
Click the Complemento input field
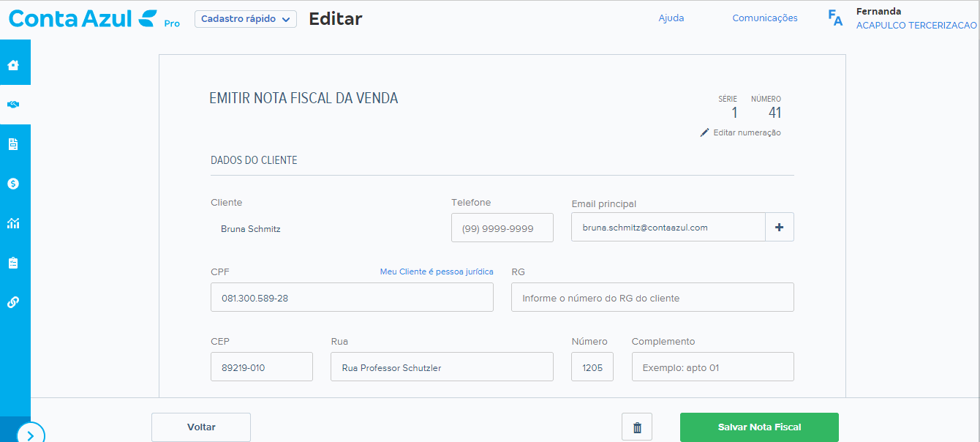tap(713, 367)
